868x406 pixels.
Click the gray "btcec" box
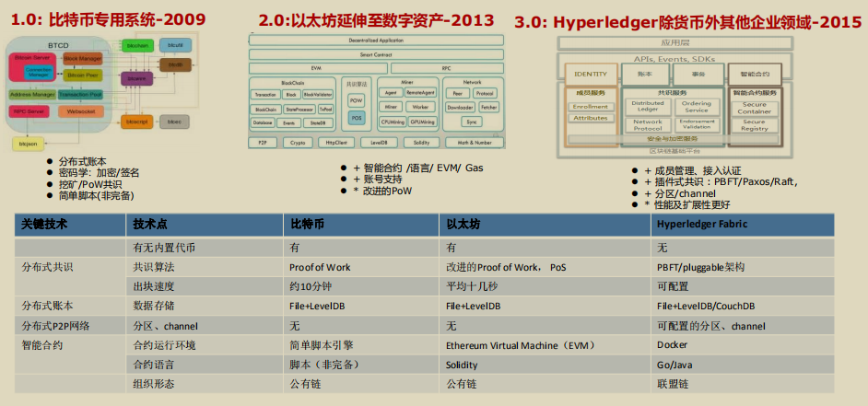[174, 122]
